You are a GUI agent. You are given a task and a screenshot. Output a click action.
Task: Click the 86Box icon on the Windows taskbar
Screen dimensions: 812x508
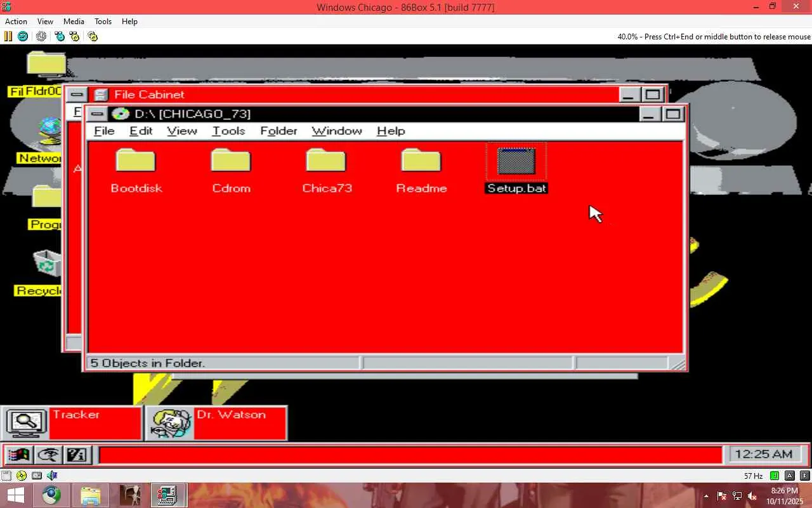pyautogui.click(x=168, y=495)
